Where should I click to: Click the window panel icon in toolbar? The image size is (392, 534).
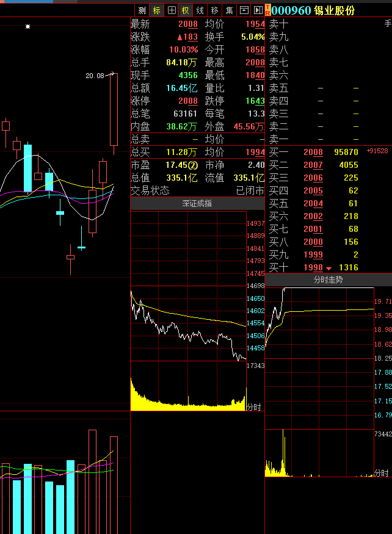(244, 10)
